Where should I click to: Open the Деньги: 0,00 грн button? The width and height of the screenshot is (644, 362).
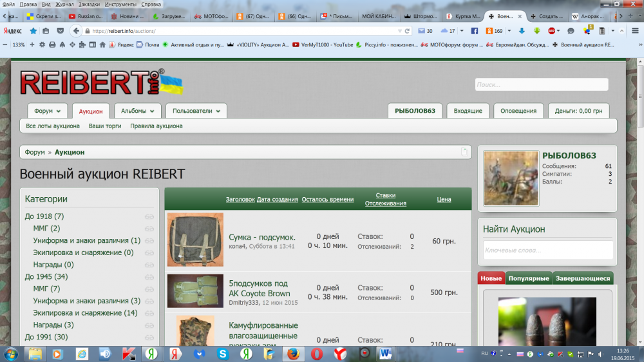[x=578, y=111]
